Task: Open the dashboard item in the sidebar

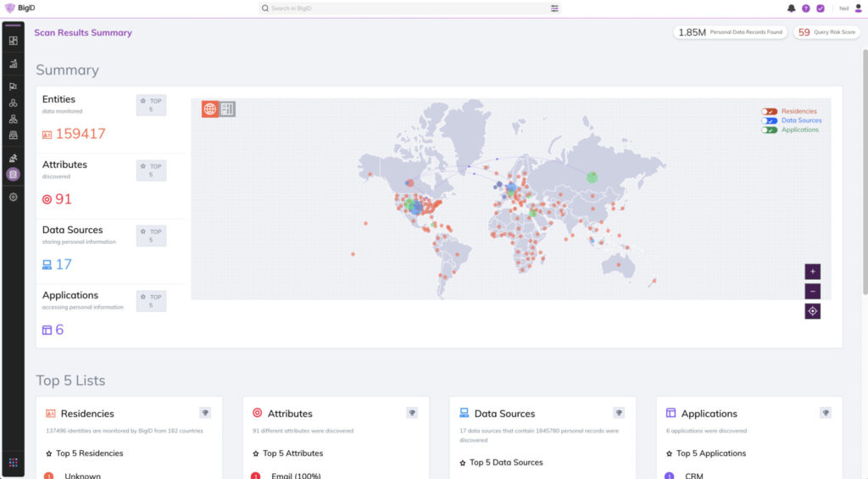Action: click(x=13, y=41)
